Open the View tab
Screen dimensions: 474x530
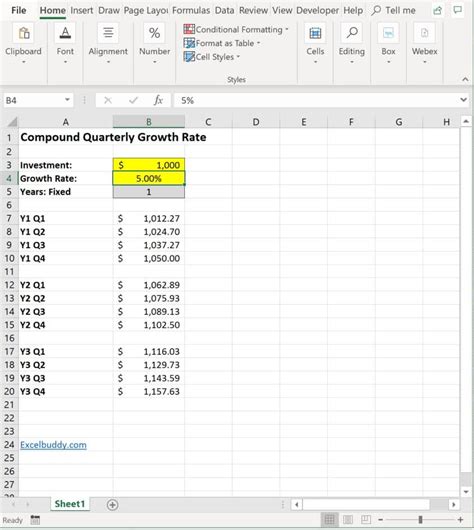pos(282,10)
